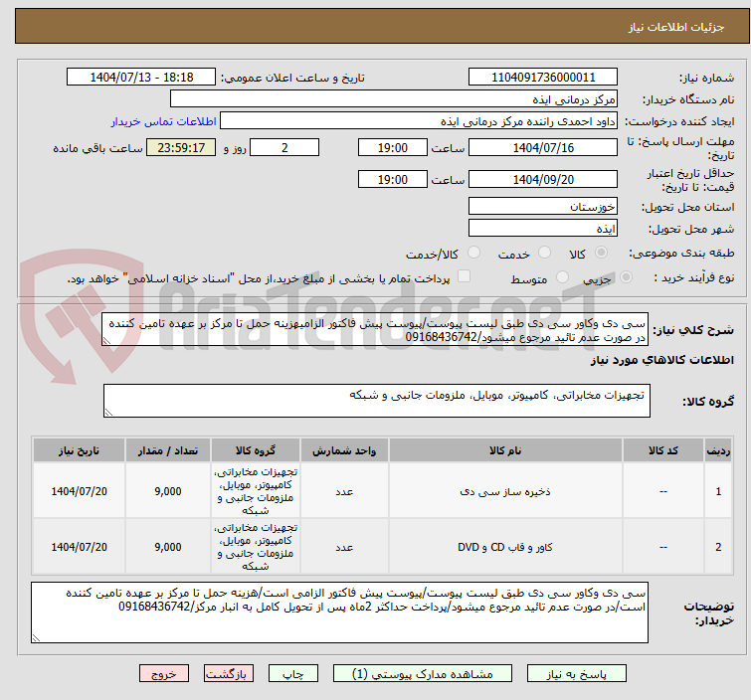The width and height of the screenshot is (751, 700).
Task: Open مشاهده مدارک پیوستی (1) button
Action: coord(423,674)
